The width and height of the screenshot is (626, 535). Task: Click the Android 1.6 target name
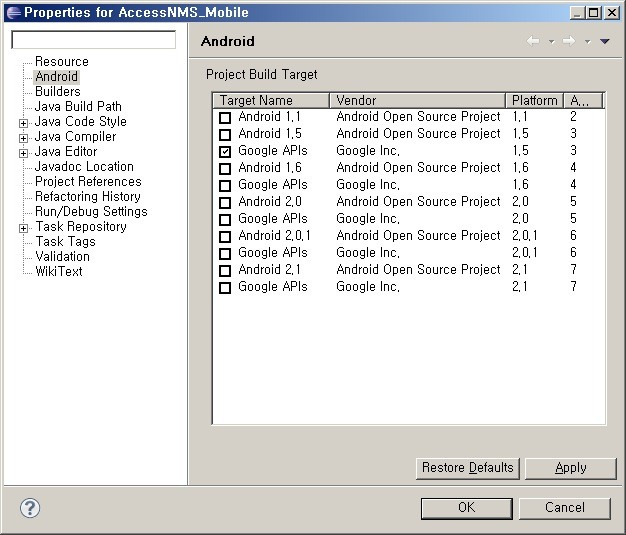click(x=270, y=168)
